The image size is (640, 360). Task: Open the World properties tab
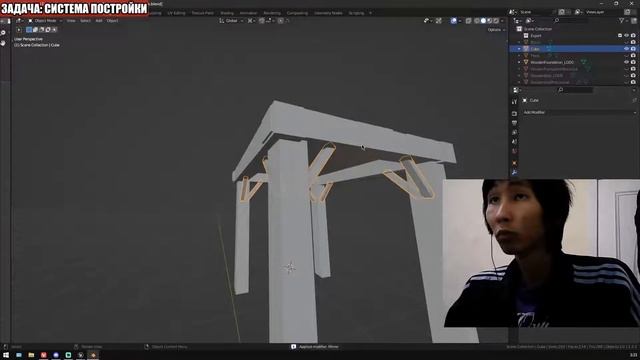coord(514,151)
